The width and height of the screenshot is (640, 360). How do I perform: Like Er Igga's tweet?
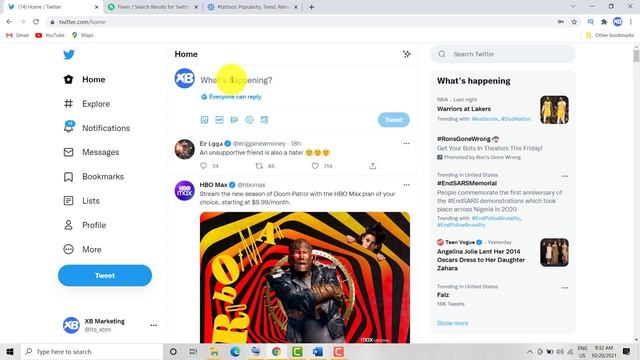[x=315, y=166]
